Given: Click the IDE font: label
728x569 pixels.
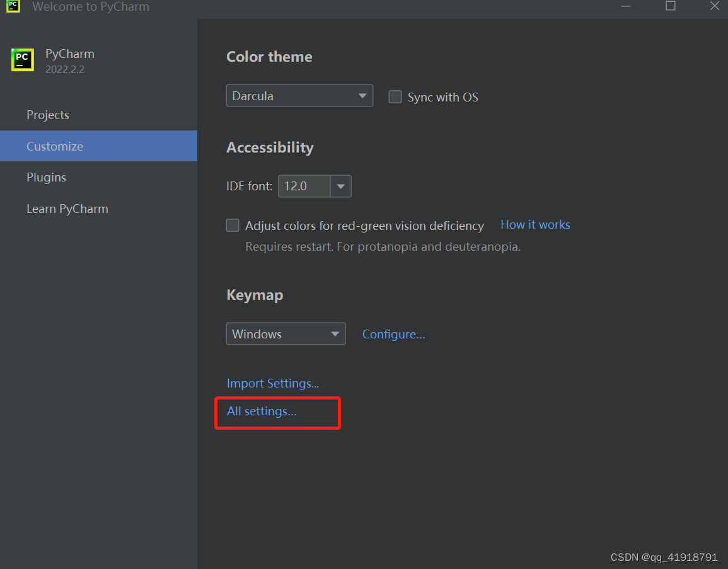Looking at the screenshot, I should (x=250, y=186).
